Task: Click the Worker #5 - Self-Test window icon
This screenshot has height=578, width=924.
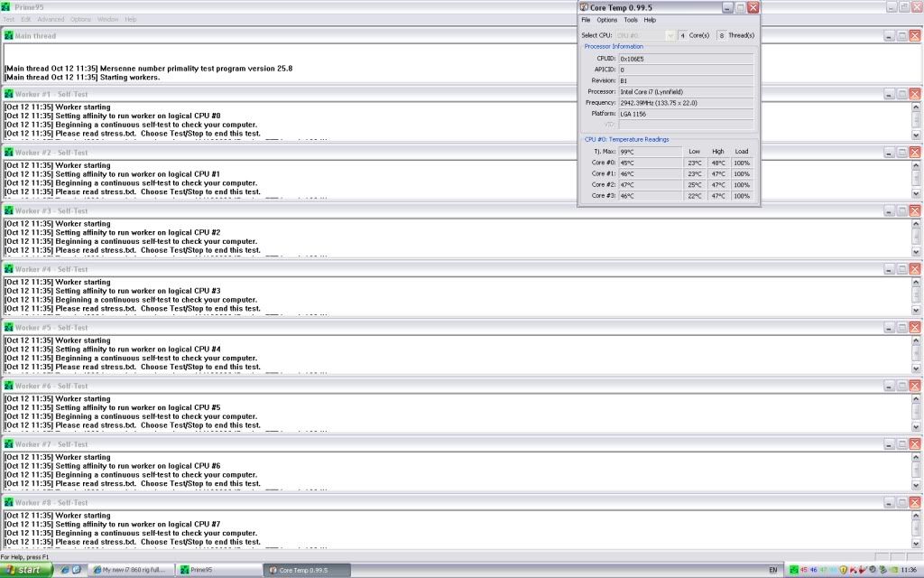Action: (x=8, y=327)
